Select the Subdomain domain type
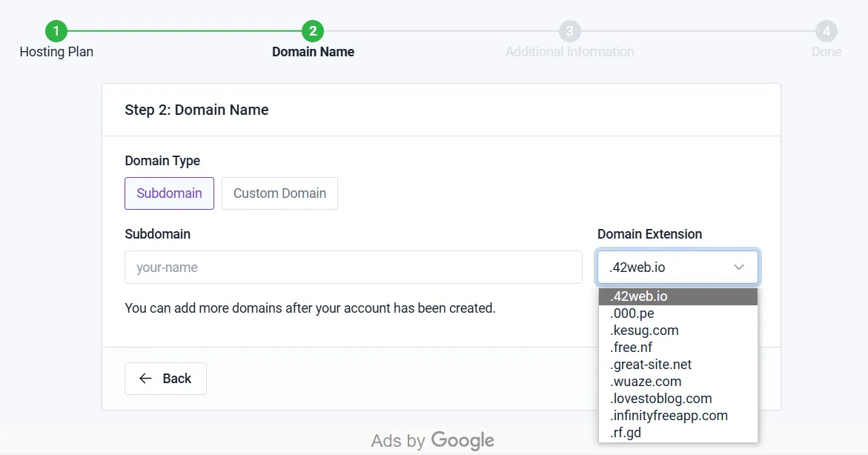 [x=169, y=193]
